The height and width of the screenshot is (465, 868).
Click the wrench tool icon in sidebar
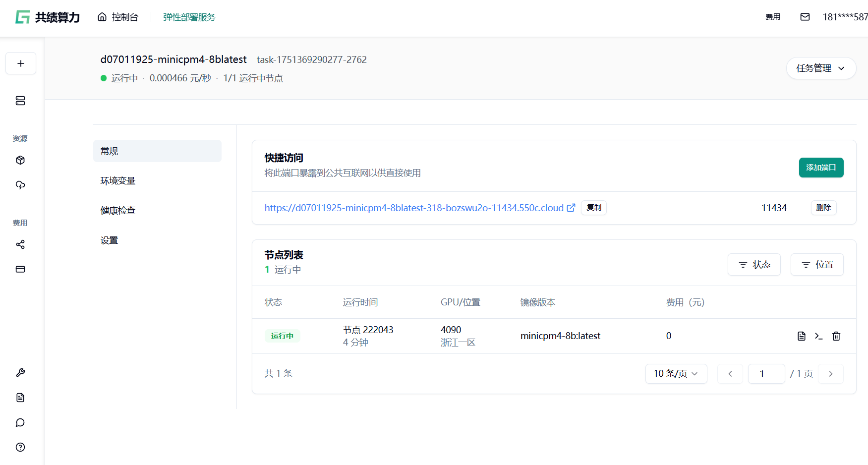[x=20, y=373]
